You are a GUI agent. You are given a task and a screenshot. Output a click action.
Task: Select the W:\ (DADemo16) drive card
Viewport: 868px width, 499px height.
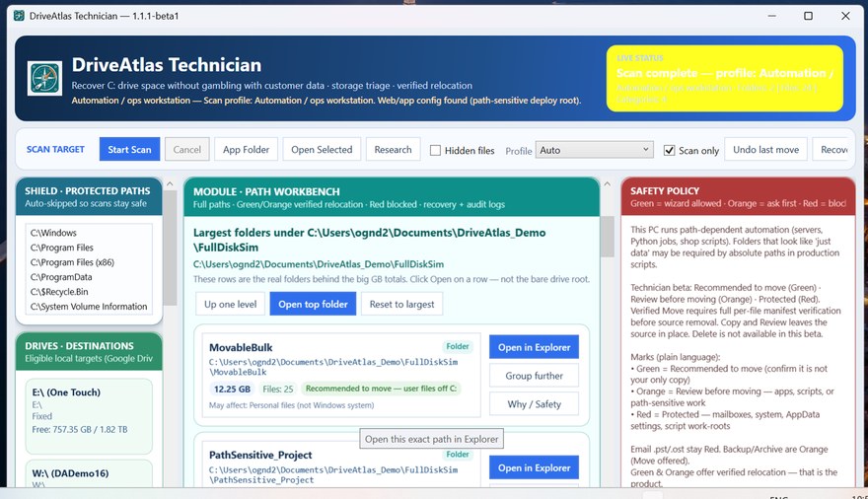coord(89,473)
